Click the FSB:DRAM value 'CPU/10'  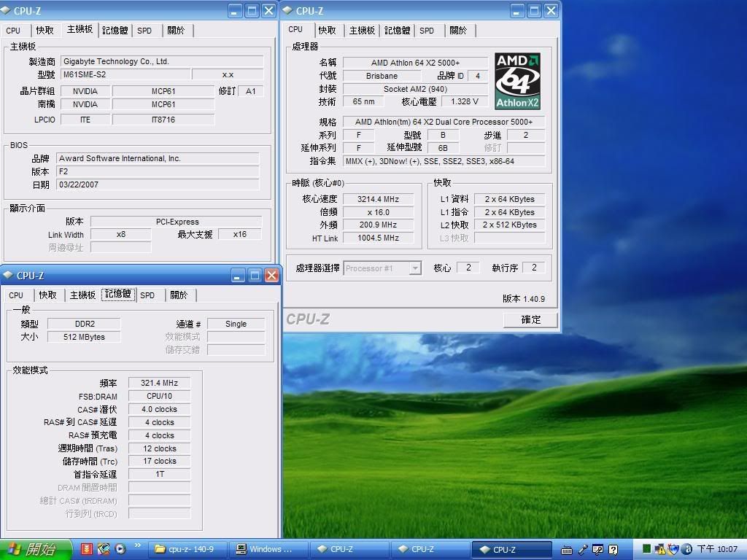click(x=160, y=396)
